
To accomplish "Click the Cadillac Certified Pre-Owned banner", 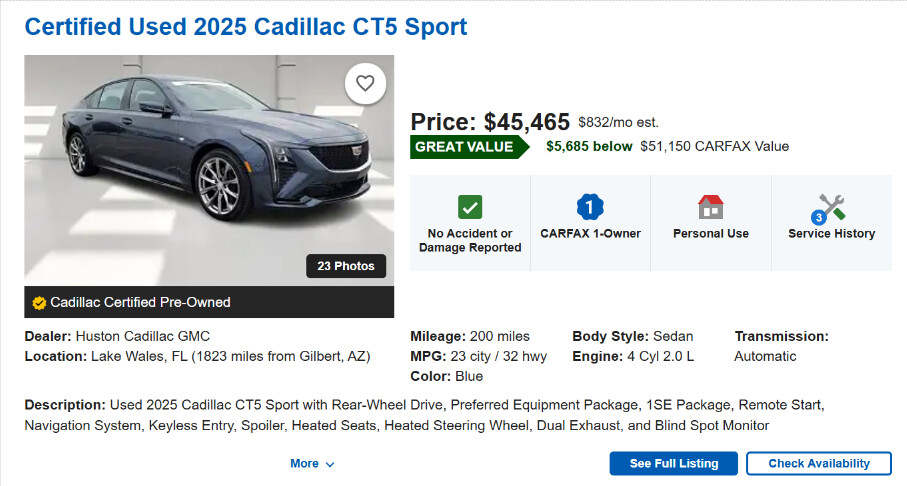I will coord(140,302).
